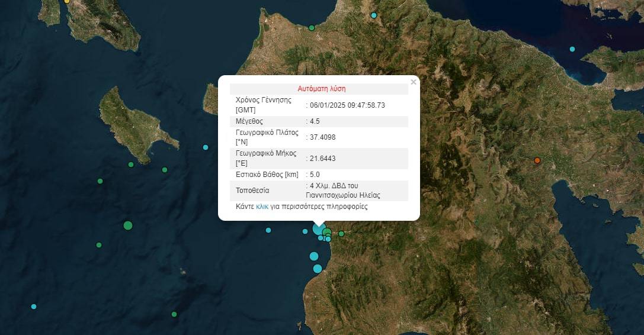
Task: Click the red Αυτόματη λύση popup header
Action: pyautogui.click(x=321, y=88)
